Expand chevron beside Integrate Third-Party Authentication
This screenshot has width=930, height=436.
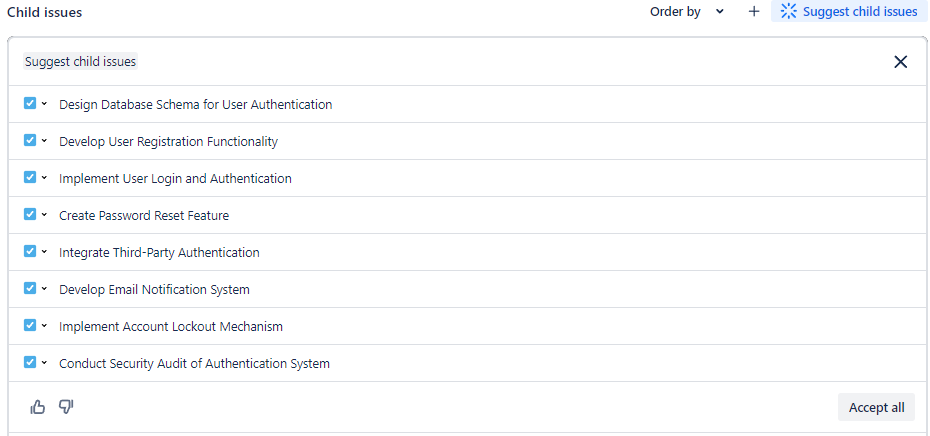click(x=44, y=252)
